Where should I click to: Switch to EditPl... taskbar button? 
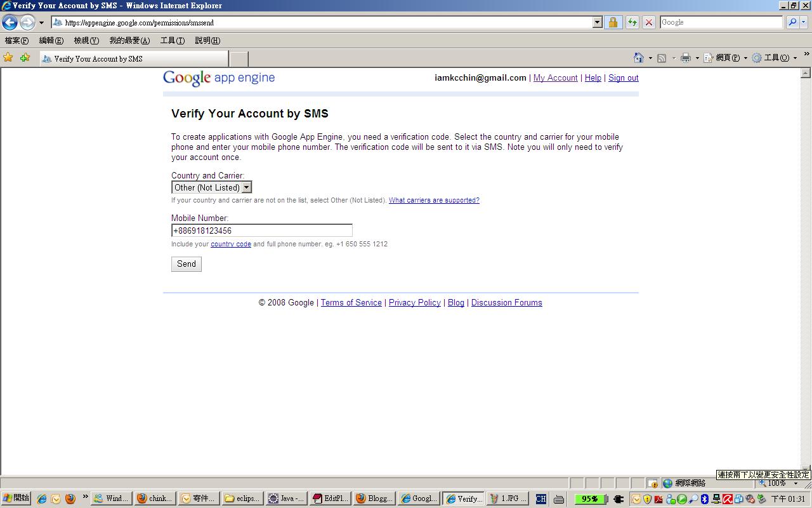click(329, 498)
